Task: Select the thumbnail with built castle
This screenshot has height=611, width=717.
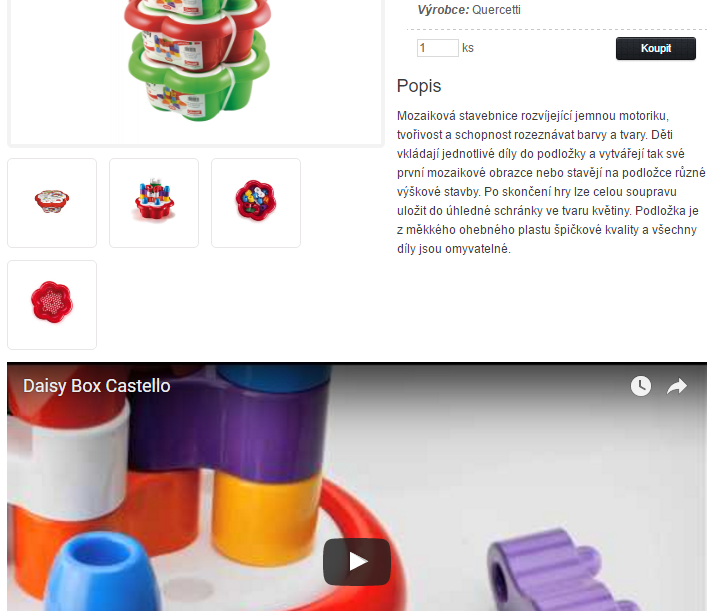Action: point(154,203)
